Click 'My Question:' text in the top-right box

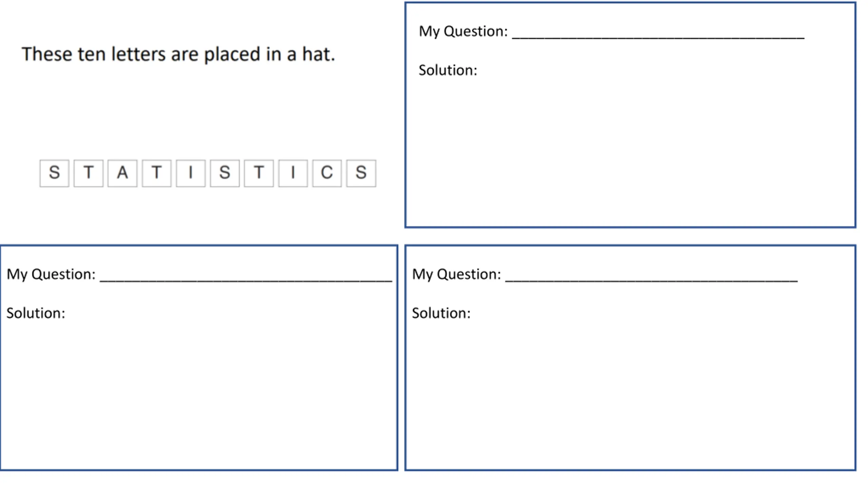(463, 32)
